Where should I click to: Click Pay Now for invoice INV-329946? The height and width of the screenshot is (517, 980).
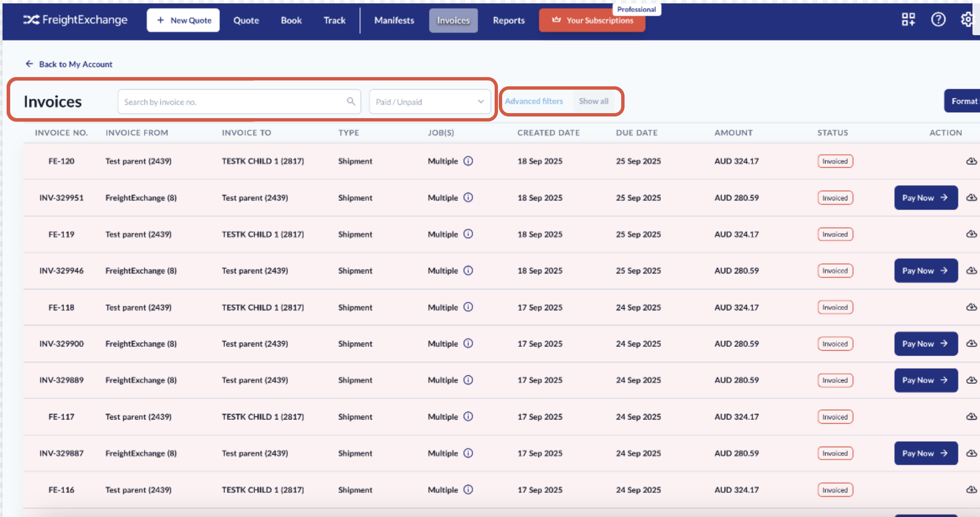point(926,271)
